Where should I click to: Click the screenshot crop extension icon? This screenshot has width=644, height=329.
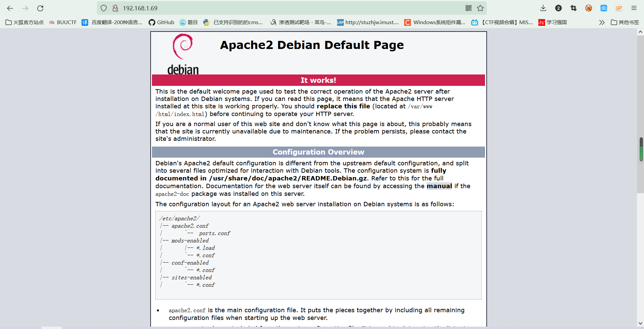click(x=574, y=8)
